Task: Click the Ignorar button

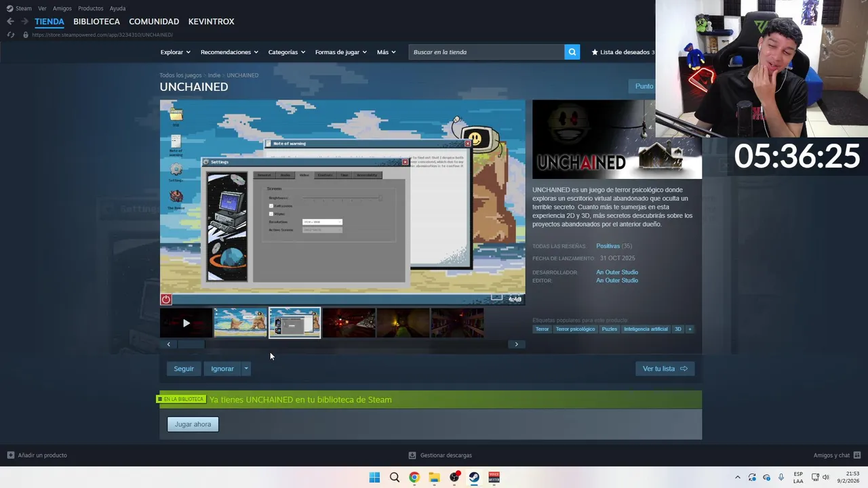Action: (x=222, y=369)
